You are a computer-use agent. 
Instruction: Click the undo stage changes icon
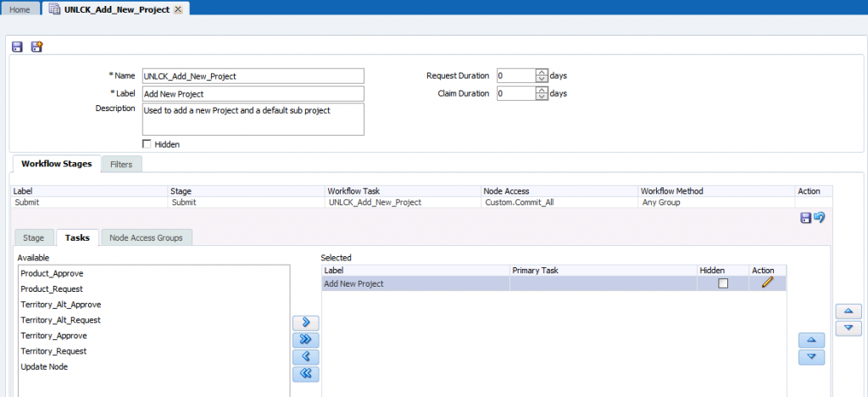click(820, 218)
